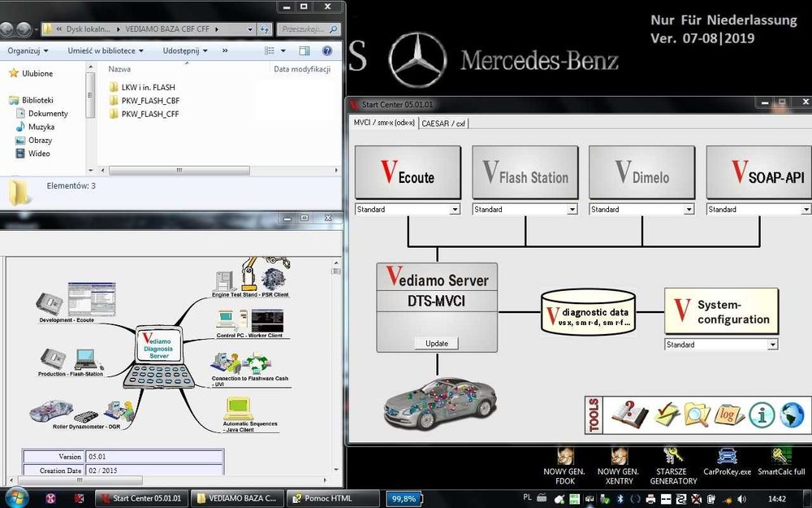812x508 pixels.
Task: Launch the Ecoute application button
Action: coord(408,172)
